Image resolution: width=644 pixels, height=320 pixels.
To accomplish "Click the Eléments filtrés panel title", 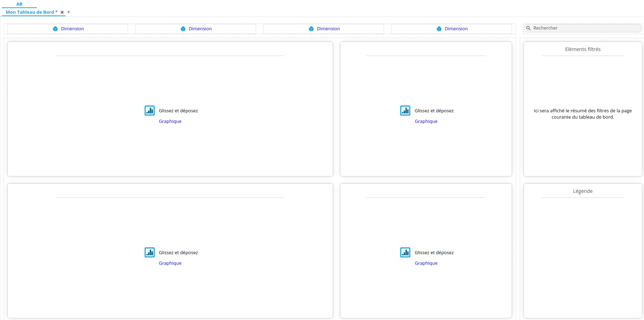I will 583,49.
